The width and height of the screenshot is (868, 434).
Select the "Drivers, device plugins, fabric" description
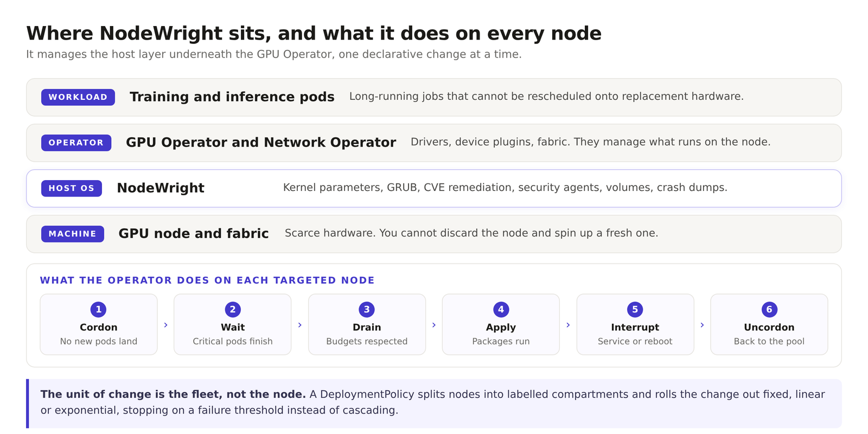[x=590, y=142]
